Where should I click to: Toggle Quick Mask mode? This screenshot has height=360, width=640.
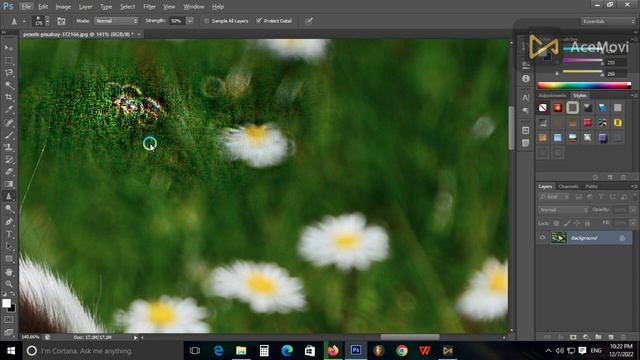coord(9,320)
